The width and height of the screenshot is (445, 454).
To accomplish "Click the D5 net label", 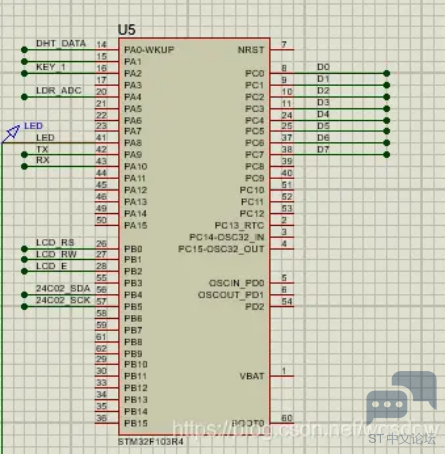I will [323, 126].
